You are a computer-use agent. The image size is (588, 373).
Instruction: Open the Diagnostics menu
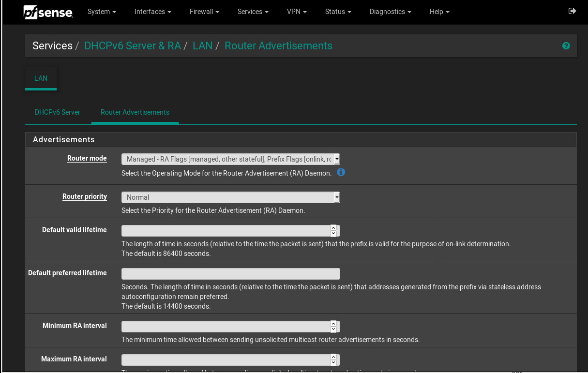[x=390, y=12]
